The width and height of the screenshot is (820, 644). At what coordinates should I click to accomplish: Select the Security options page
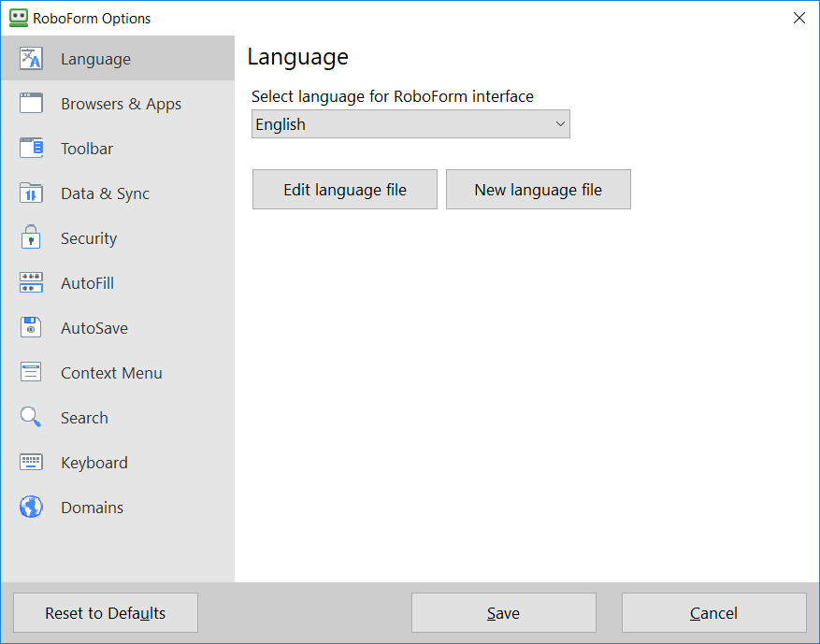(x=118, y=238)
